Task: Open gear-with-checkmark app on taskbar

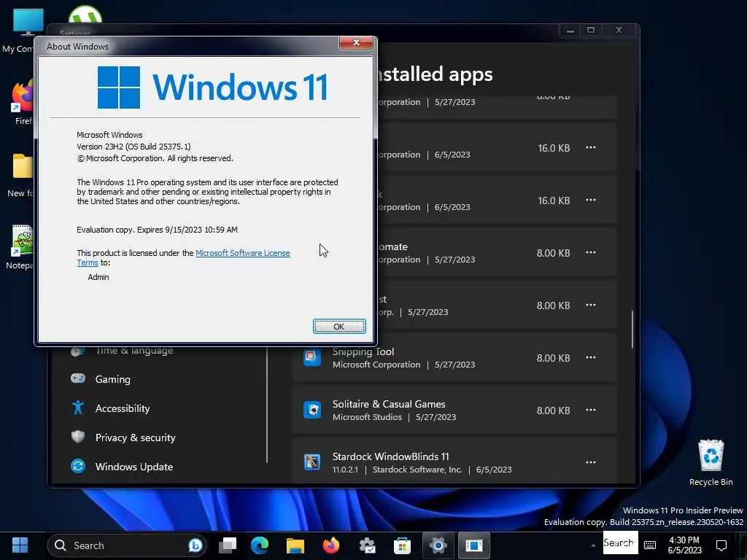Action: coord(367,545)
